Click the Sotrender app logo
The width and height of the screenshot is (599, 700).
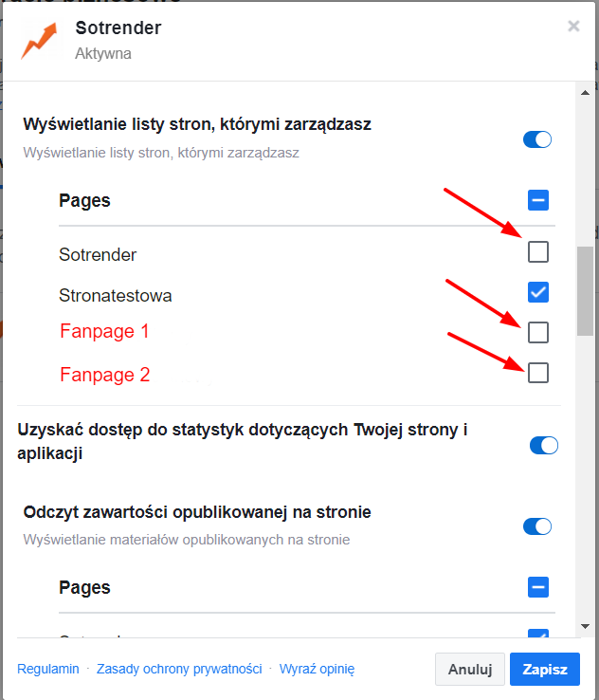[x=40, y=42]
